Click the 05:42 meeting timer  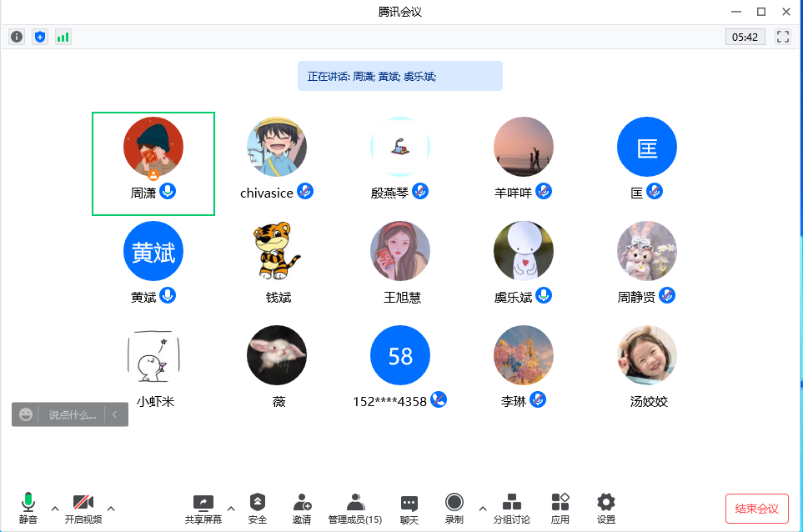point(745,37)
